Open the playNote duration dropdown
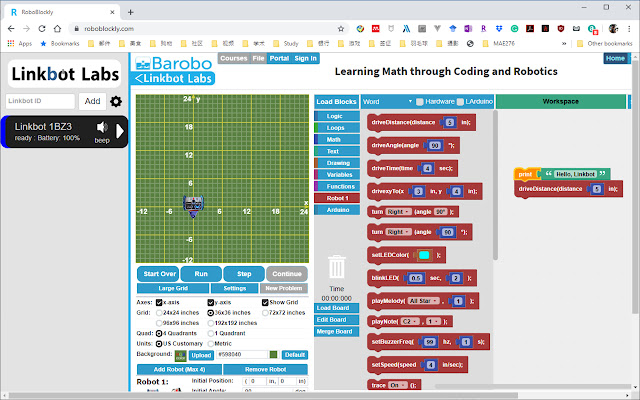 [x=433, y=321]
